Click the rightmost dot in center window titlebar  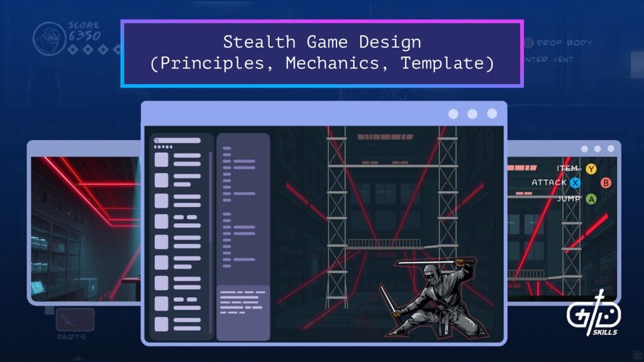click(492, 114)
